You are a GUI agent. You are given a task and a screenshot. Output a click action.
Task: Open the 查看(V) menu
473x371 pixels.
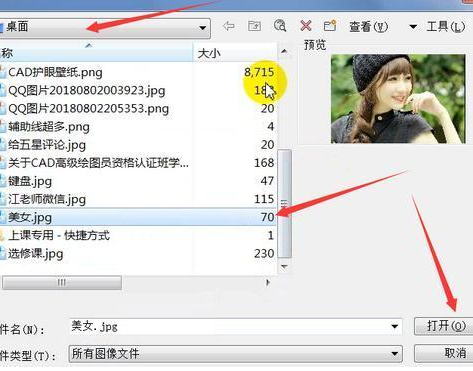click(x=369, y=27)
